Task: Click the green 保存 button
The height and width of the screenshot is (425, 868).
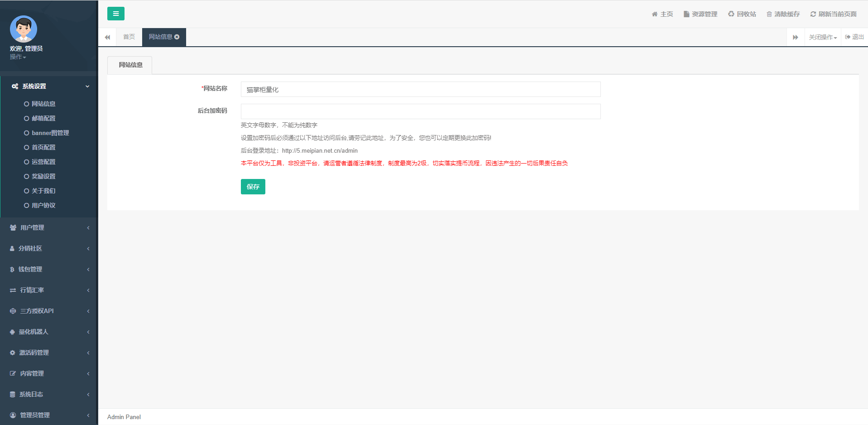Action: [x=253, y=187]
